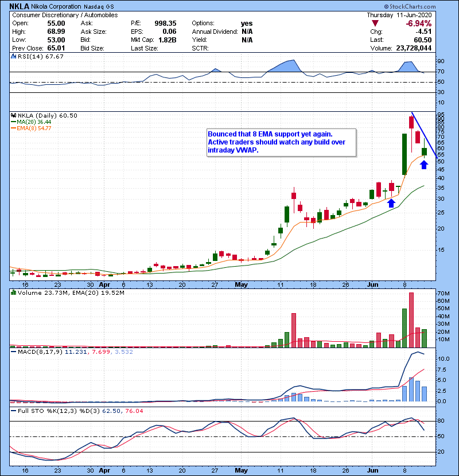Click the 95 label on price axis
Screen dimensions: 459x476
[441, 115]
